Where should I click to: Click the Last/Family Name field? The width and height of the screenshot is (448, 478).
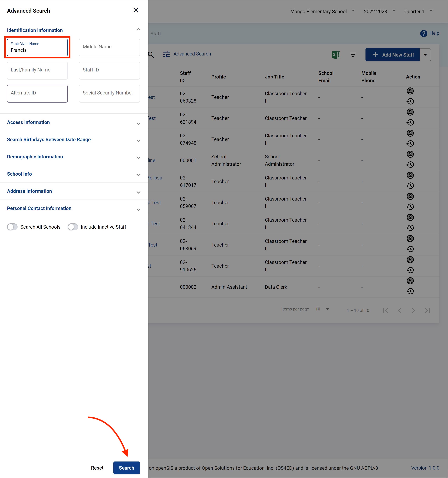[37, 70]
